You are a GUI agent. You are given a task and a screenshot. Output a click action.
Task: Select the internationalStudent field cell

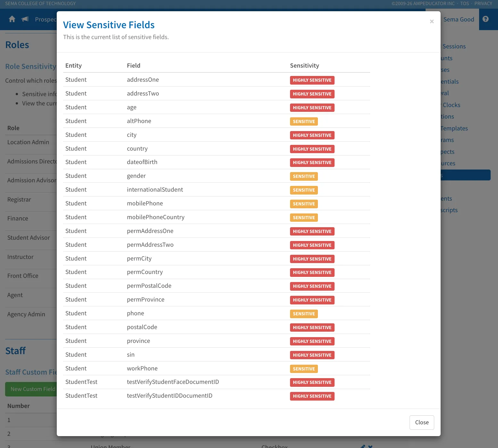coord(155,190)
